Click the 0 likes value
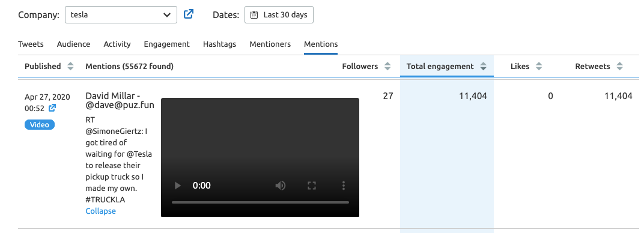Screen dimensions: 644x233 coord(550,97)
